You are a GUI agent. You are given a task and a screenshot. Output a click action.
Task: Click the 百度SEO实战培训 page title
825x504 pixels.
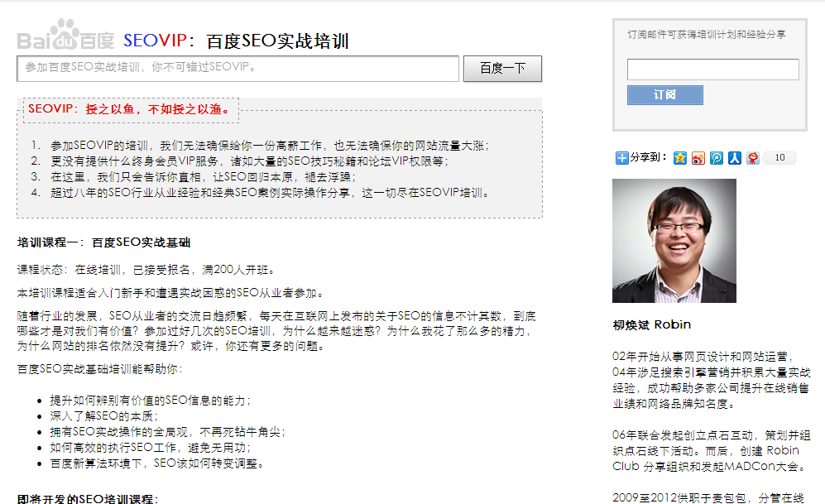(x=277, y=41)
